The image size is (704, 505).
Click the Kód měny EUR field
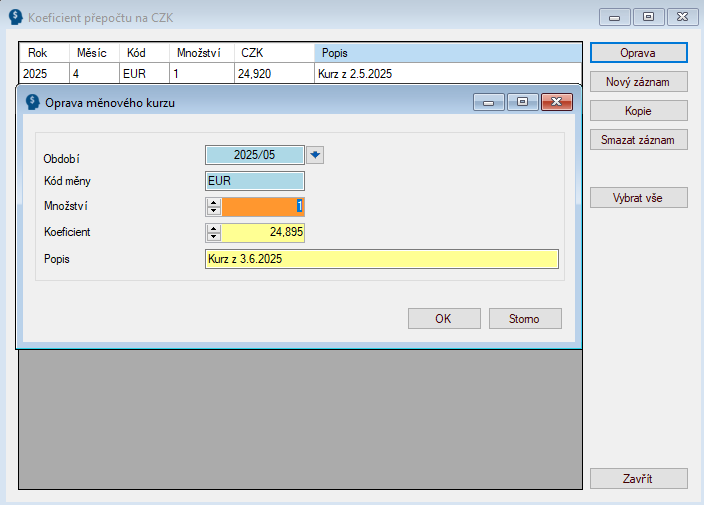[x=254, y=181]
